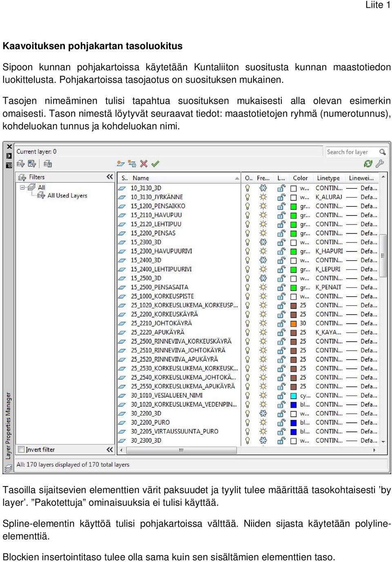392x562 pixels.
Task: Click the New Property Filter icon
Action: [x=20, y=164]
